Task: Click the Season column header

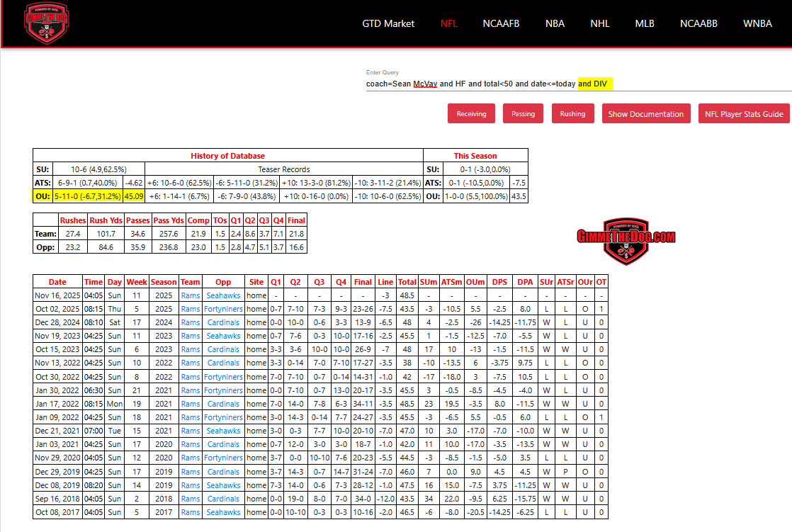Action: click(164, 282)
